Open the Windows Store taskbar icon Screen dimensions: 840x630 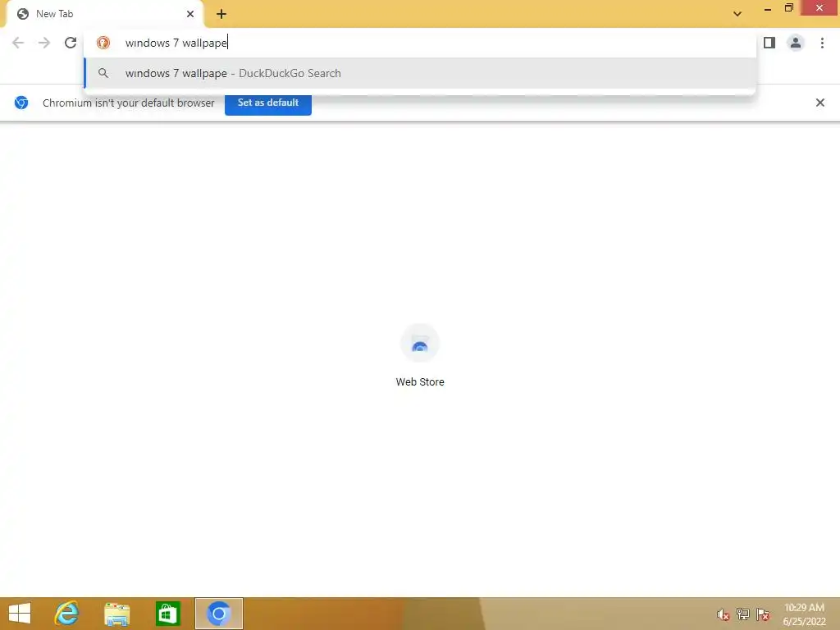pyautogui.click(x=167, y=614)
